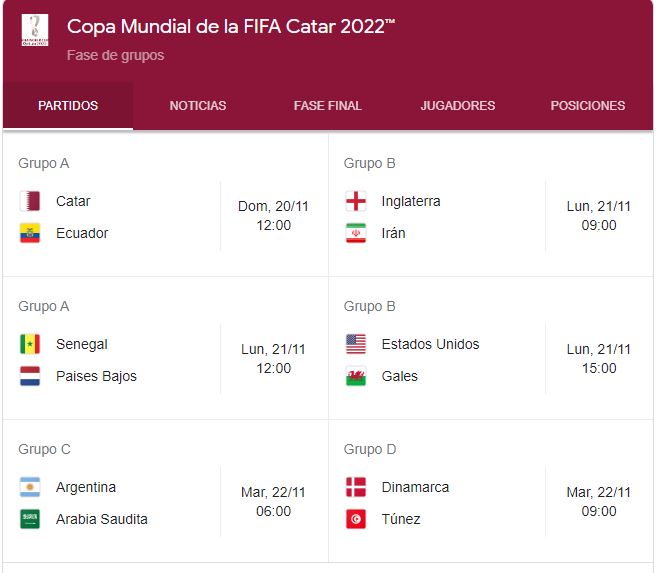This screenshot has height=573, width=656.
Task: Open the Catar vs Ecuador match time
Action: pyautogui.click(x=274, y=216)
